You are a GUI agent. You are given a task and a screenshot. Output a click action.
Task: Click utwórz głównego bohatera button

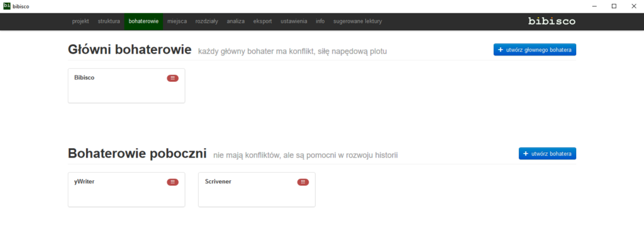pyautogui.click(x=535, y=50)
